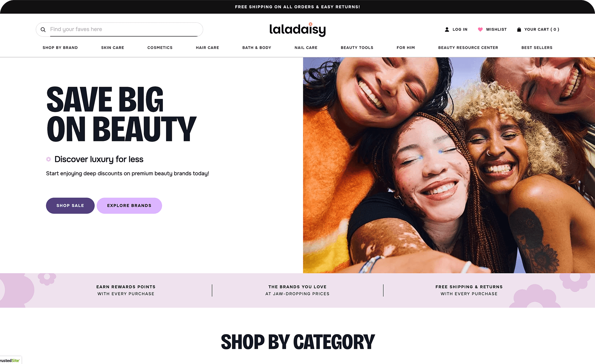The width and height of the screenshot is (595, 364).
Task: Click the pink Wishlist heart icon
Action: click(x=480, y=29)
